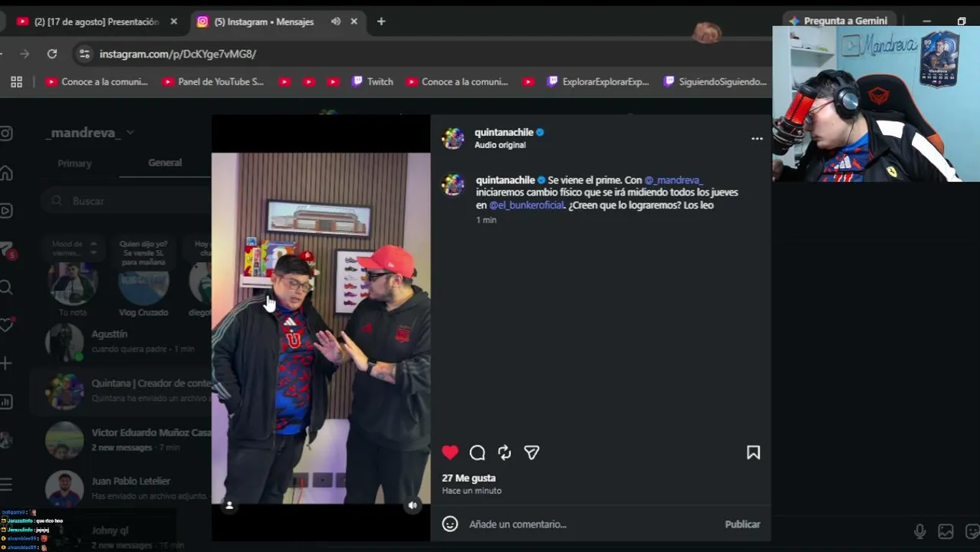Open the three-dot post options menu
The width and height of the screenshot is (980, 552).
tap(757, 139)
